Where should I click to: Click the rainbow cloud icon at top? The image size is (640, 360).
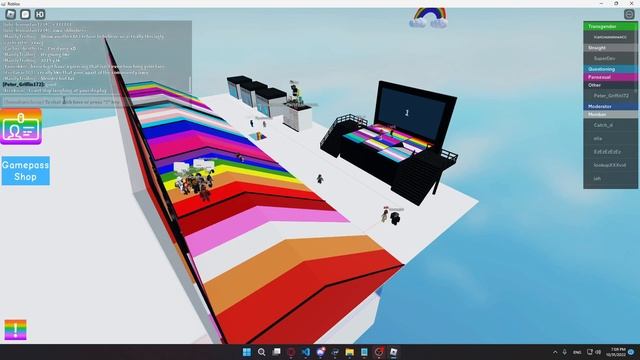[x=428, y=18]
